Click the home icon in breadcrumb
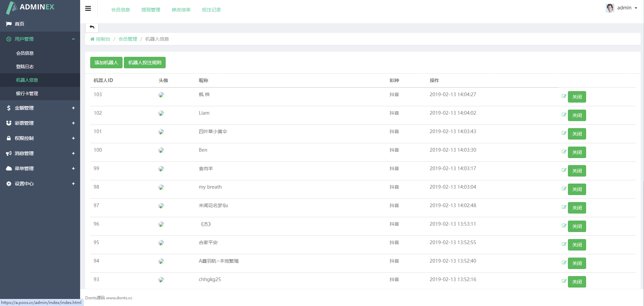Screen dimensions: 644x306 tap(92, 39)
